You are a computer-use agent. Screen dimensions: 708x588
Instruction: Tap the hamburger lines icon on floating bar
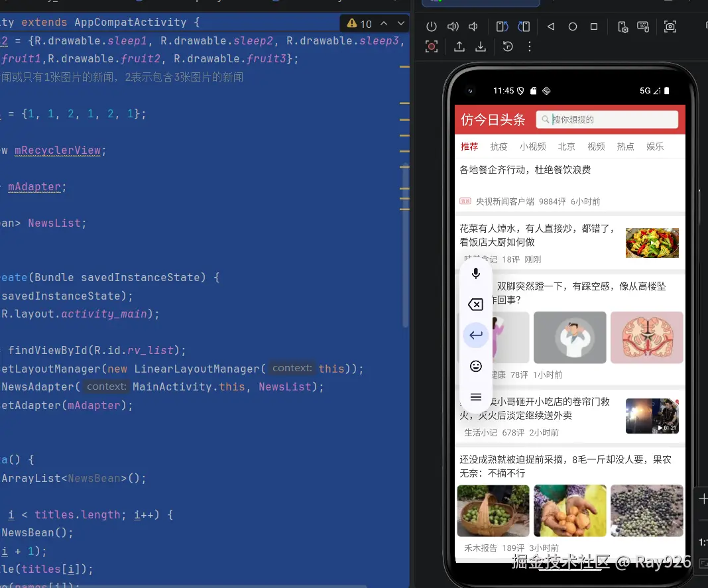pyautogui.click(x=475, y=397)
